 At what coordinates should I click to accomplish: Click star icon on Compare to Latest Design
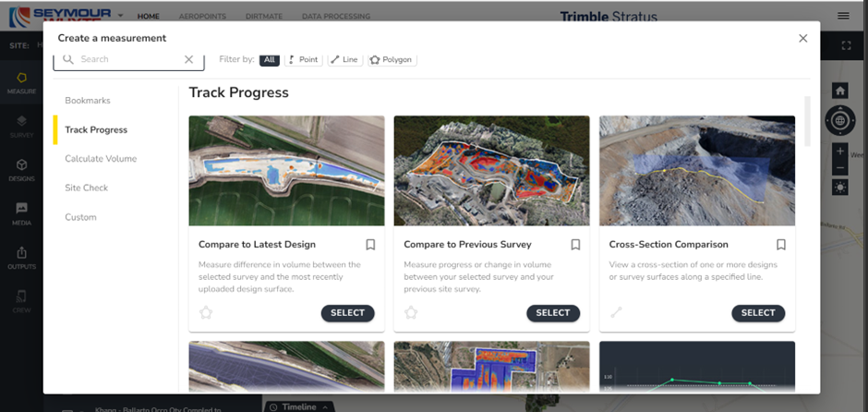(x=206, y=313)
